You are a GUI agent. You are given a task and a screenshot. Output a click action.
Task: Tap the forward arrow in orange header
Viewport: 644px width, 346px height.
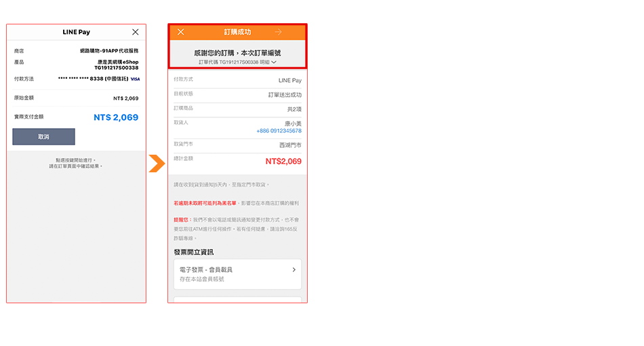[x=278, y=32]
